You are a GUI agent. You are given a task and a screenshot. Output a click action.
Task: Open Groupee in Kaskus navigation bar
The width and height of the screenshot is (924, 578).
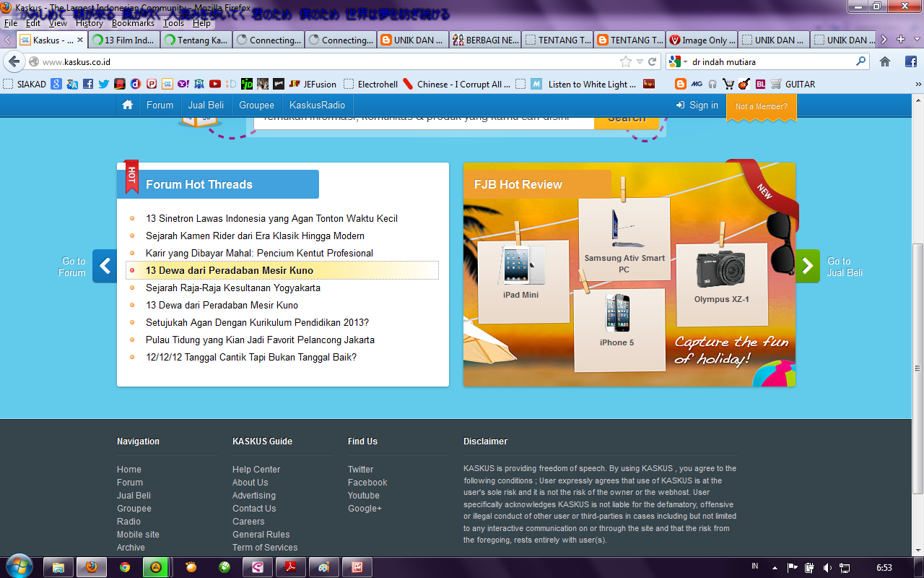tap(257, 105)
